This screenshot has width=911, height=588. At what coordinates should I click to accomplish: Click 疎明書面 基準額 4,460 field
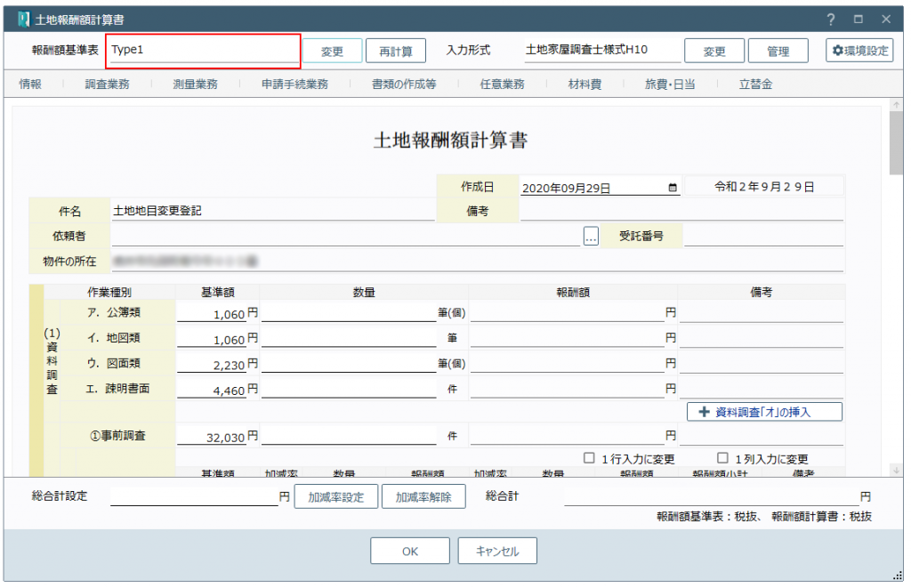tap(212, 390)
